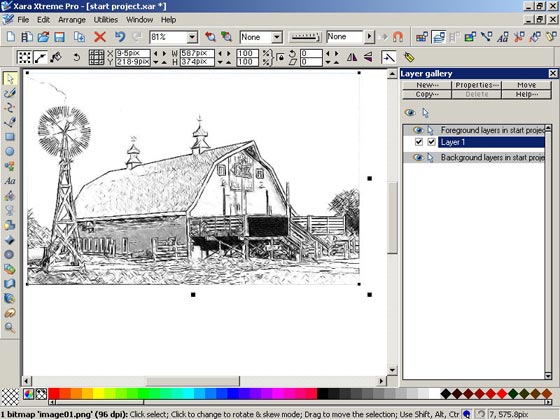Open the zoom percentage dropdown
This screenshot has height=420, width=560.
point(192,37)
